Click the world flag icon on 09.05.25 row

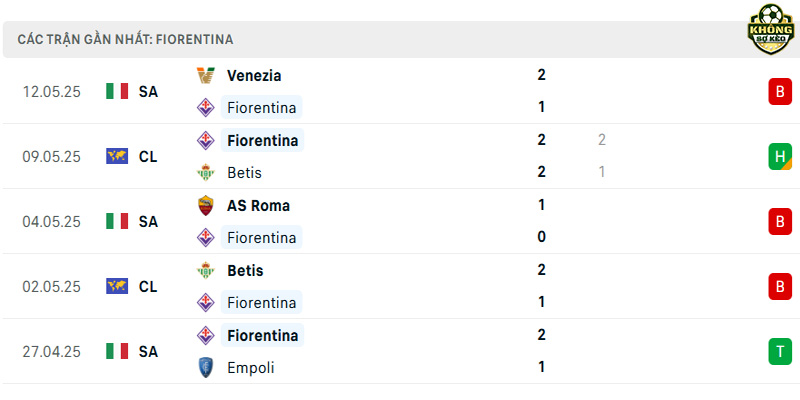tap(117, 156)
